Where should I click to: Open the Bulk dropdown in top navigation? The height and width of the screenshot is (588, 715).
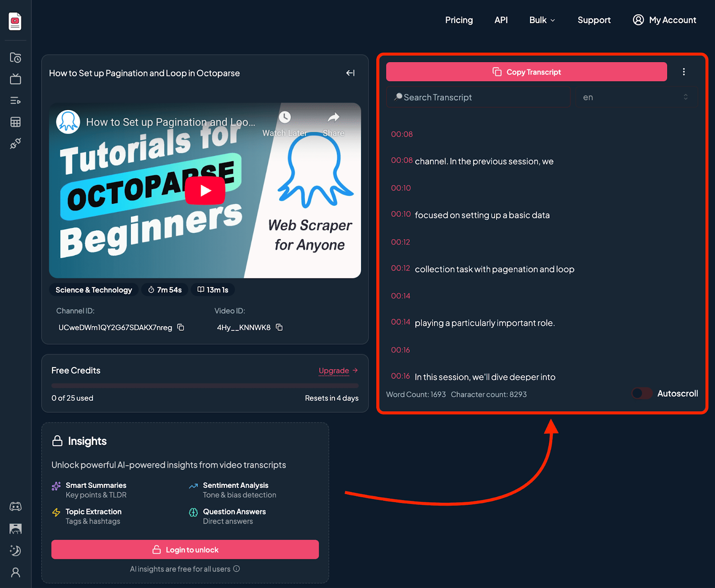pos(542,20)
